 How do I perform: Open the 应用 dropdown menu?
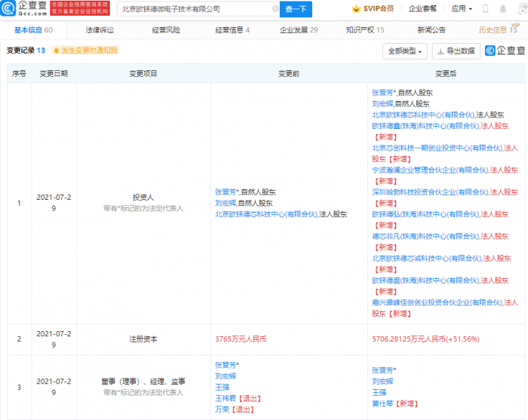462,9
